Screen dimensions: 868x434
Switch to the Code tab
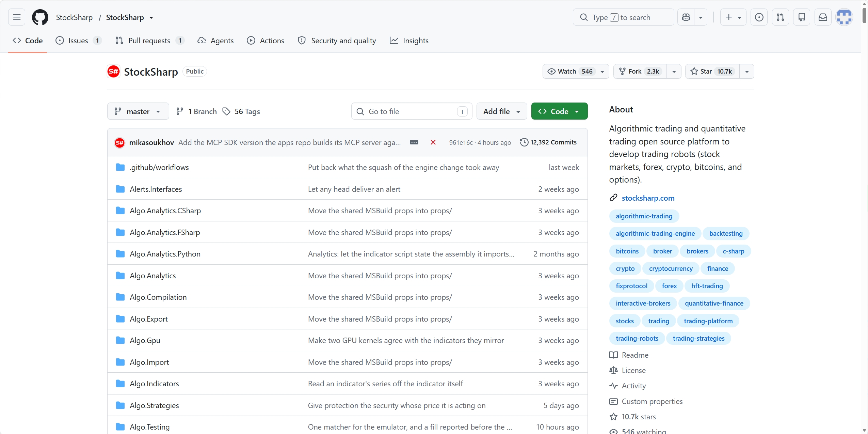pyautogui.click(x=28, y=41)
